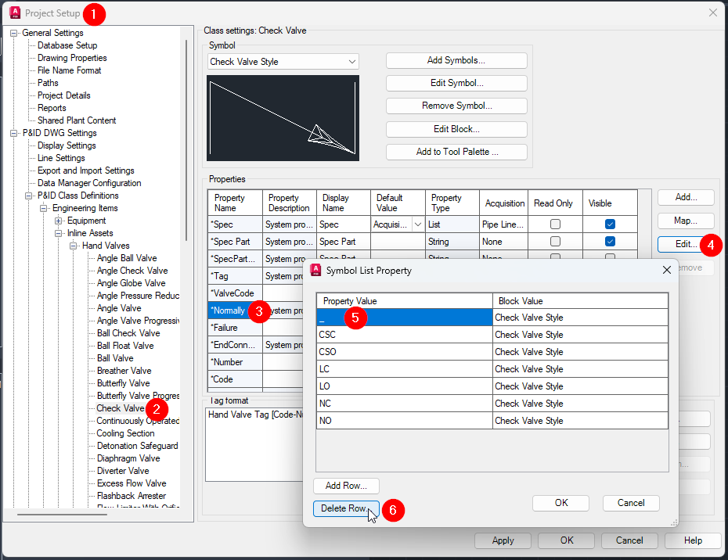Apply the project setup changes
This screenshot has width=728, height=560.
(x=502, y=540)
